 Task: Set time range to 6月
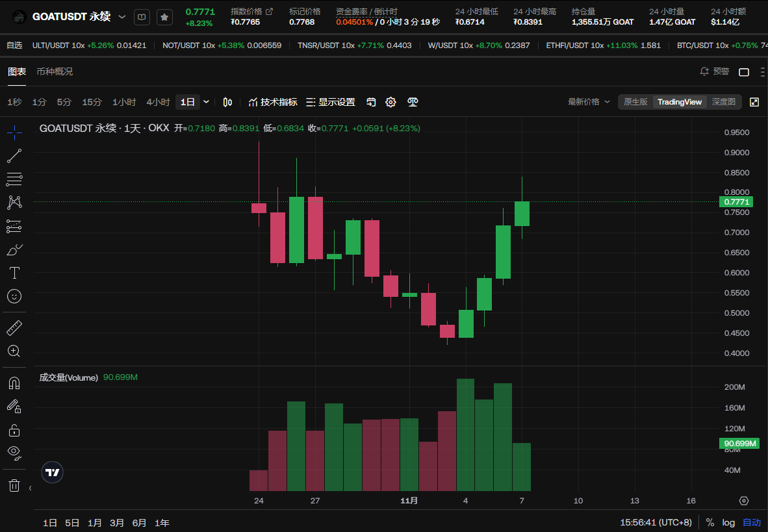pos(139,523)
